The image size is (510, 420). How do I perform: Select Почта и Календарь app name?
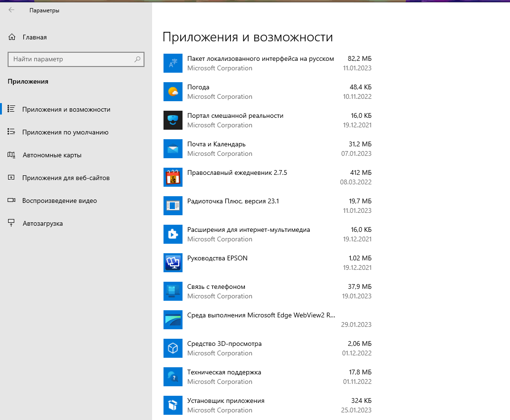click(x=216, y=144)
